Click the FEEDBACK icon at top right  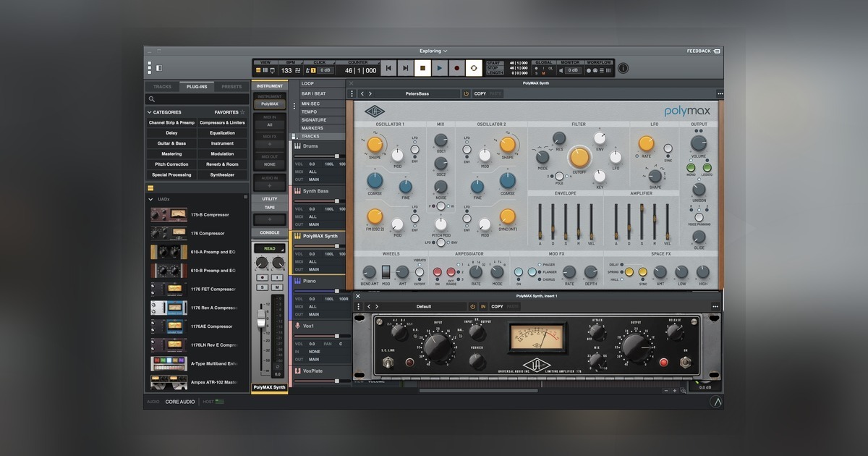[717, 51]
